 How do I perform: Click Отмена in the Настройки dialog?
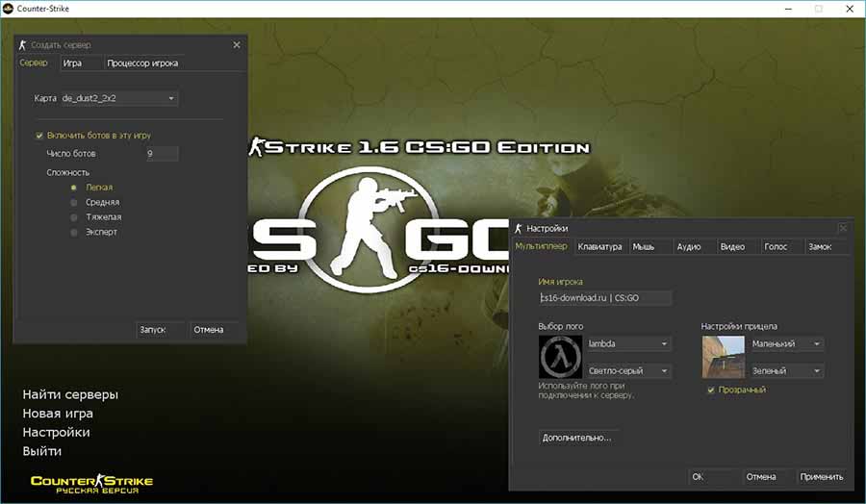[x=767, y=476]
